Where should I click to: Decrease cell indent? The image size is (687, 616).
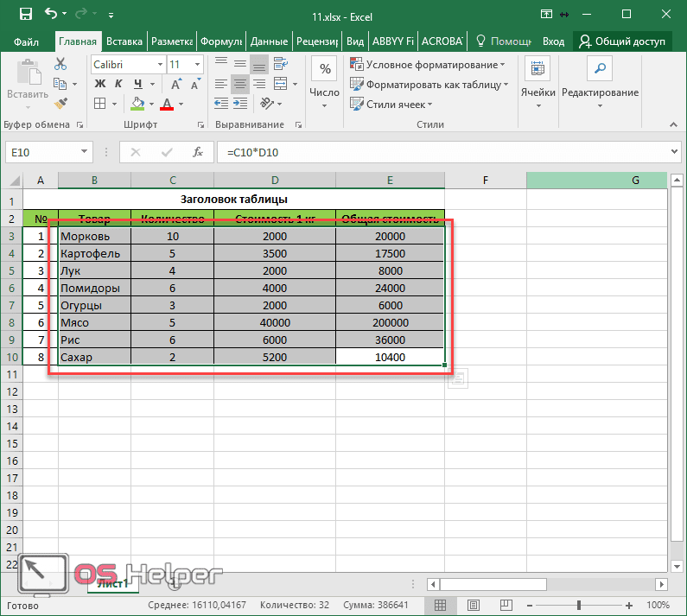221,104
